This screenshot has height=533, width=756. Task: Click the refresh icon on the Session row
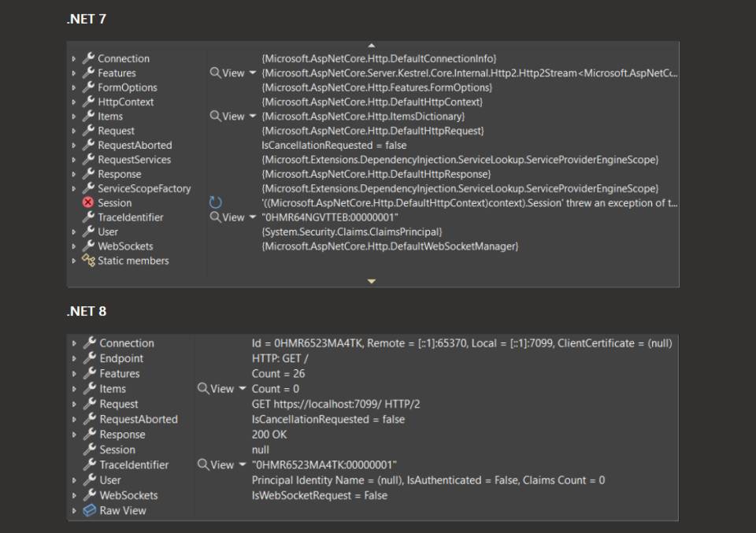pyautogui.click(x=216, y=202)
